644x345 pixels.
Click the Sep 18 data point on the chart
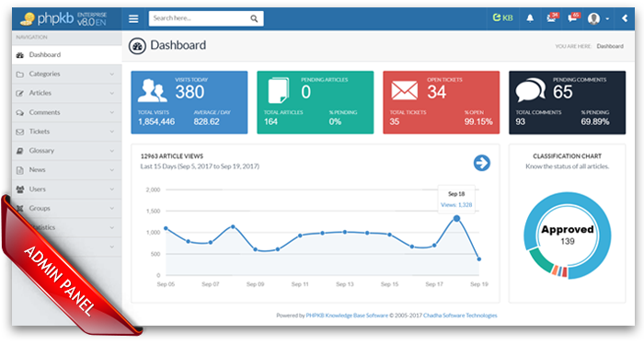[456, 219]
